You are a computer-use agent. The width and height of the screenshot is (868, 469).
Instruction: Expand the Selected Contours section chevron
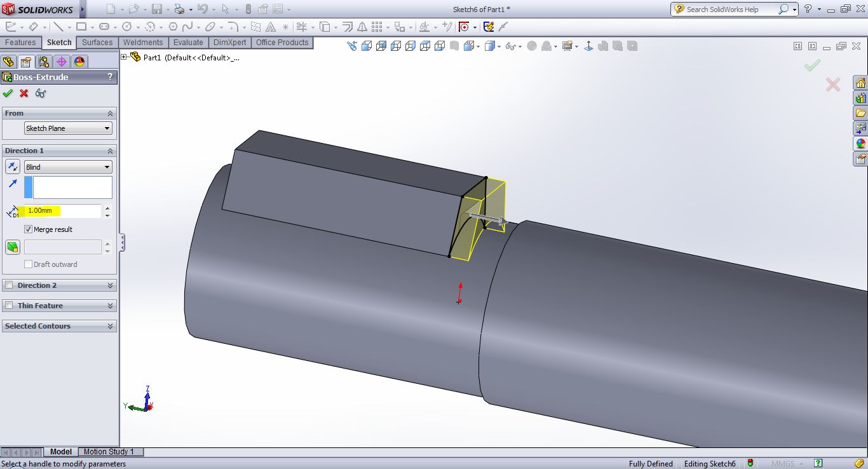point(110,326)
